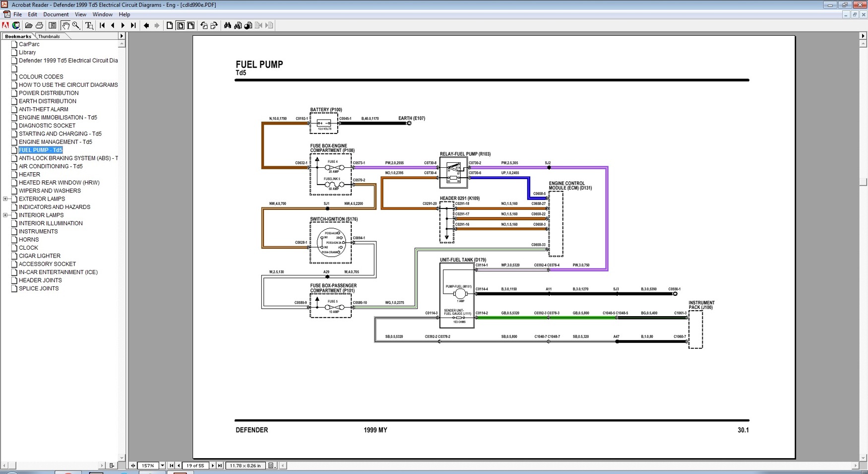Screen dimensions: 868x474
Task: Select the FUEL PUMP - Td5 bookmark
Action: pyautogui.click(x=41, y=150)
